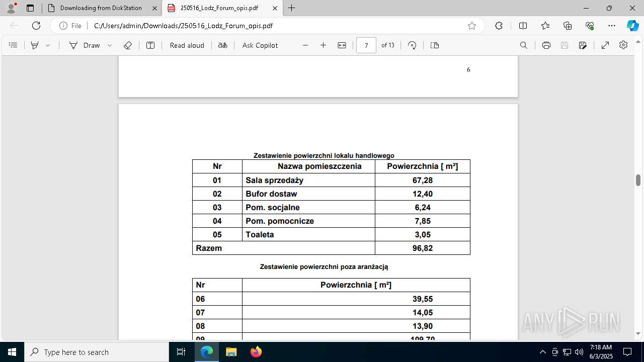Click the taskbar search box

[97, 352]
